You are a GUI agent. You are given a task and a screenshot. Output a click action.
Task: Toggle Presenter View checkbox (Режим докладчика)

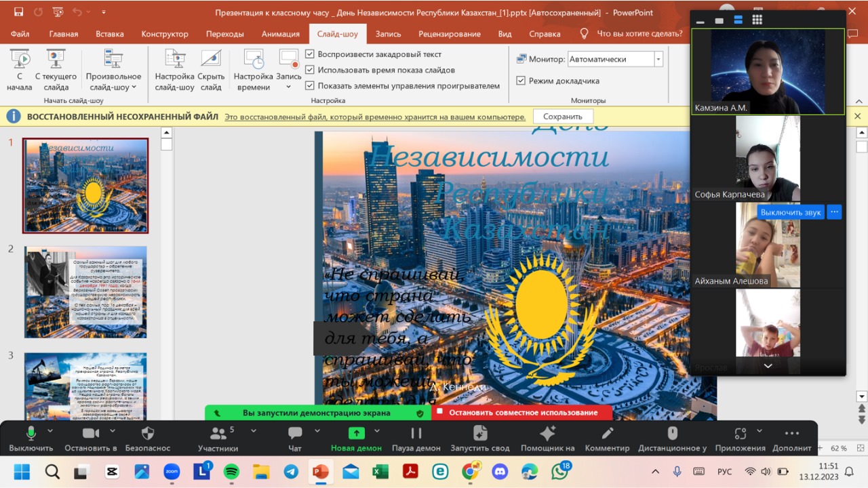521,81
